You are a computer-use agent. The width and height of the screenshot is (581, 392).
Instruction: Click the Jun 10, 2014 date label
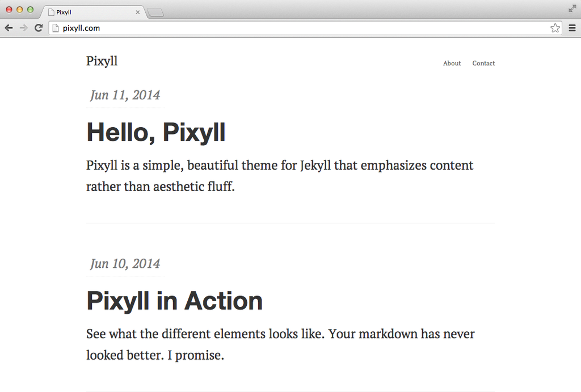coord(125,264)
